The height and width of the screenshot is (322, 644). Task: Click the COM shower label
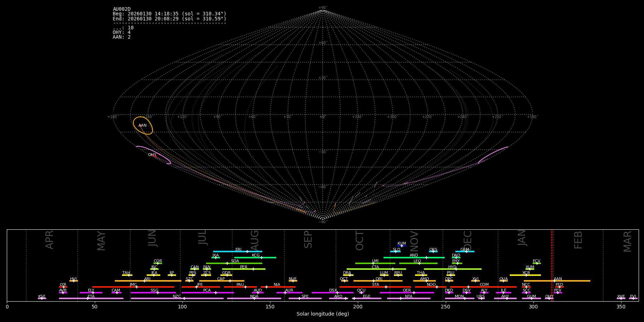(484, 285)
